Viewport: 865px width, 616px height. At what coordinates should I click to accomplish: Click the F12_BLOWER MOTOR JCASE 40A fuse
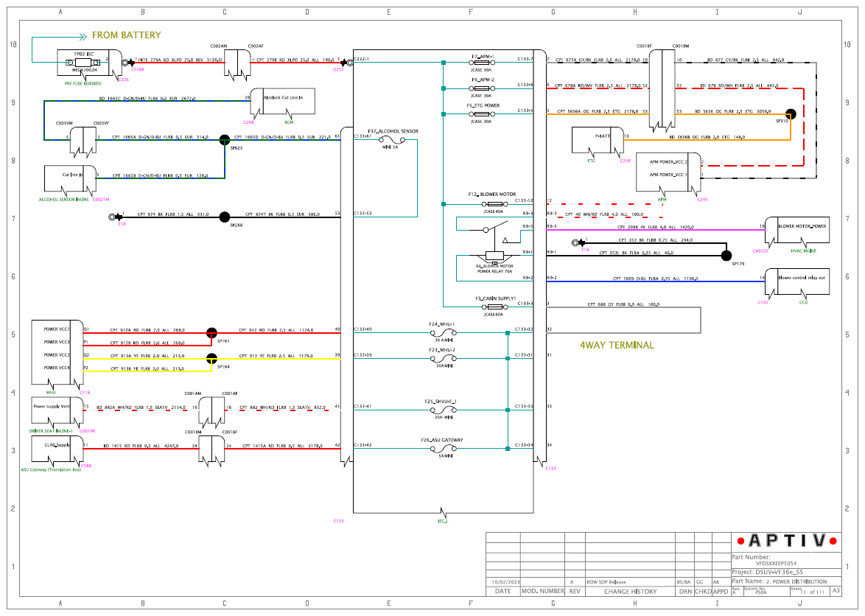(x=494, y=204)
